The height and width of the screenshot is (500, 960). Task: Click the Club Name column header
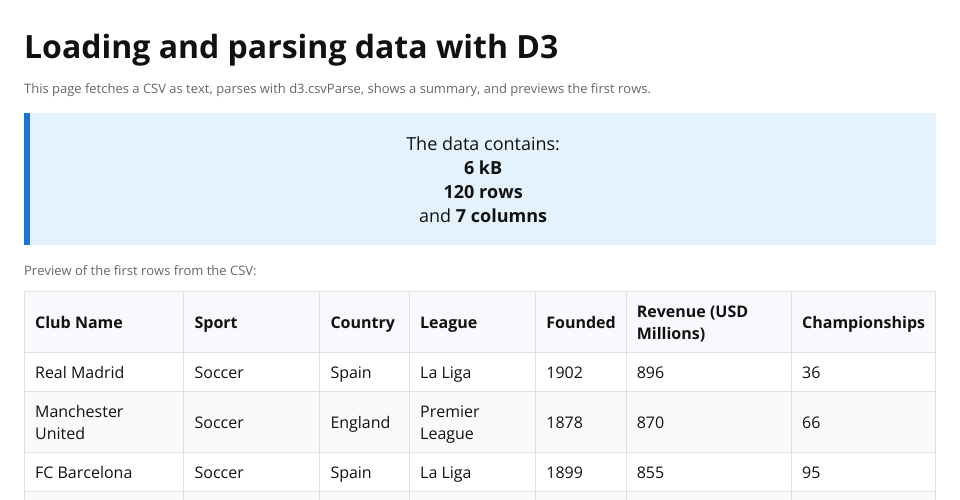79,322
